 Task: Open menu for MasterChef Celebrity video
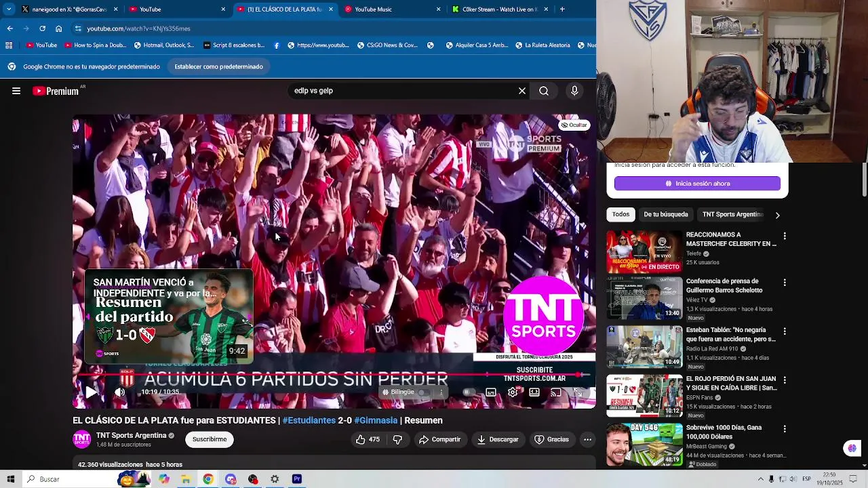785,236
